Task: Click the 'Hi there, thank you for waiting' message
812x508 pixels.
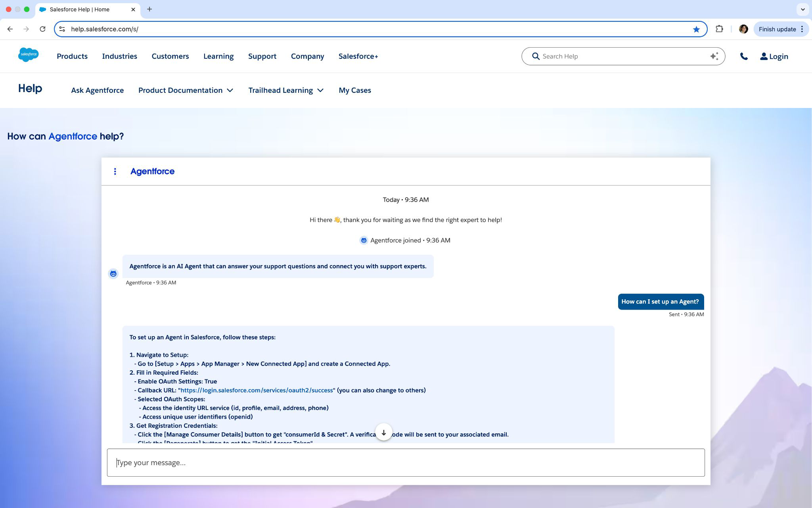Action: coord(406,220)
